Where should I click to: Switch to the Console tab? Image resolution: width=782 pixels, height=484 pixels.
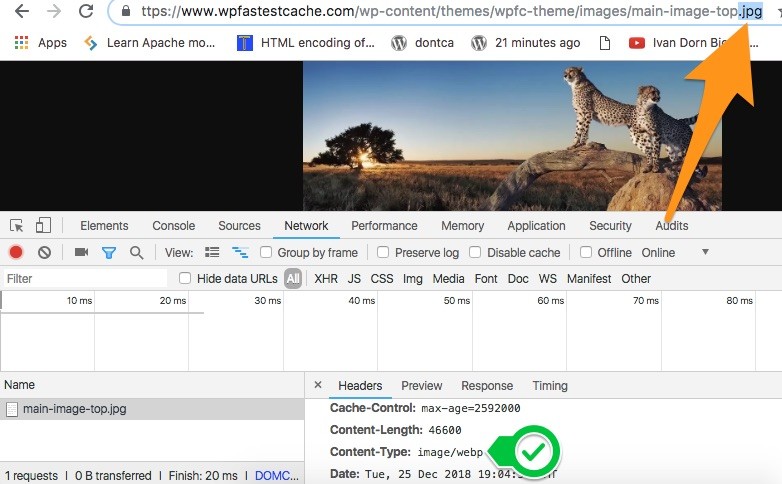tap(173, 226)
